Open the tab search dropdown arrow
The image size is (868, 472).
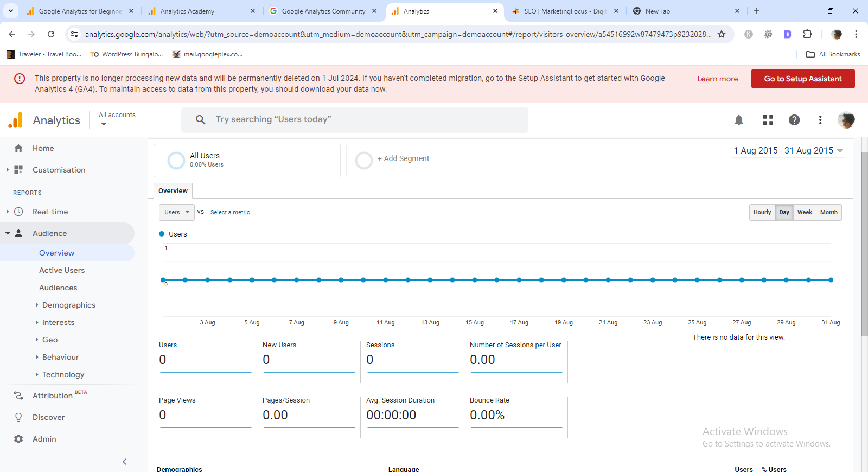point(11,11)
